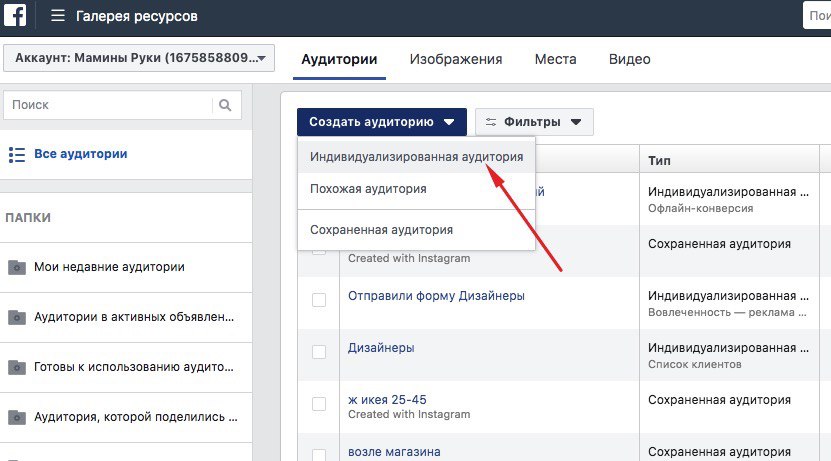Click folder icon for Аудитории в активных объявлен…

(x=17, y=317)
